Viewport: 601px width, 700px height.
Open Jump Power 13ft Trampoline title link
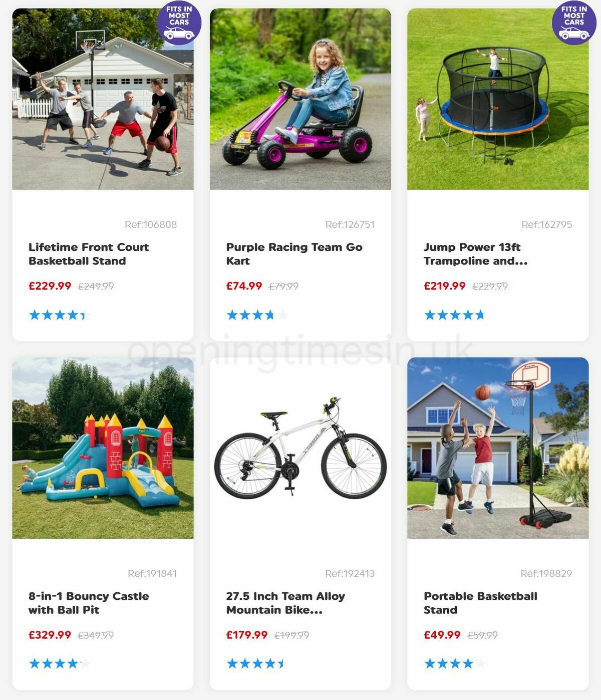(x=475, y=254)
